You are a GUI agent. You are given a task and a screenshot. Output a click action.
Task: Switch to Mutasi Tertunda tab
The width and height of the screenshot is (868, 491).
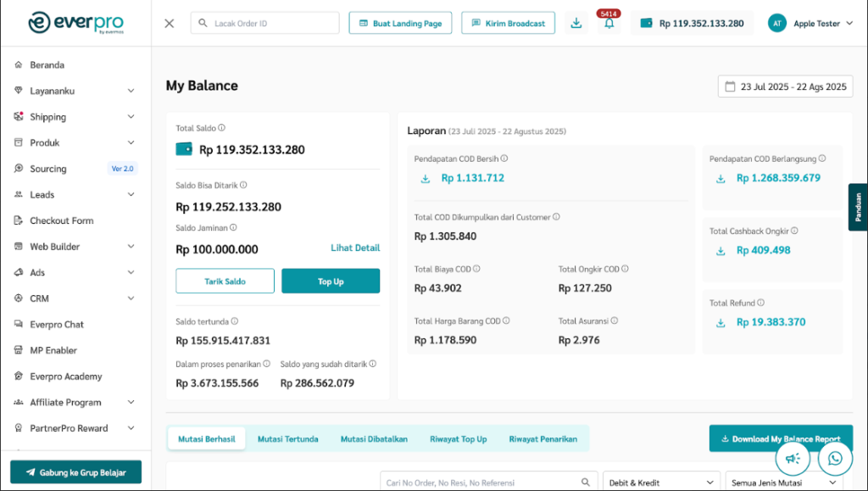288,438
